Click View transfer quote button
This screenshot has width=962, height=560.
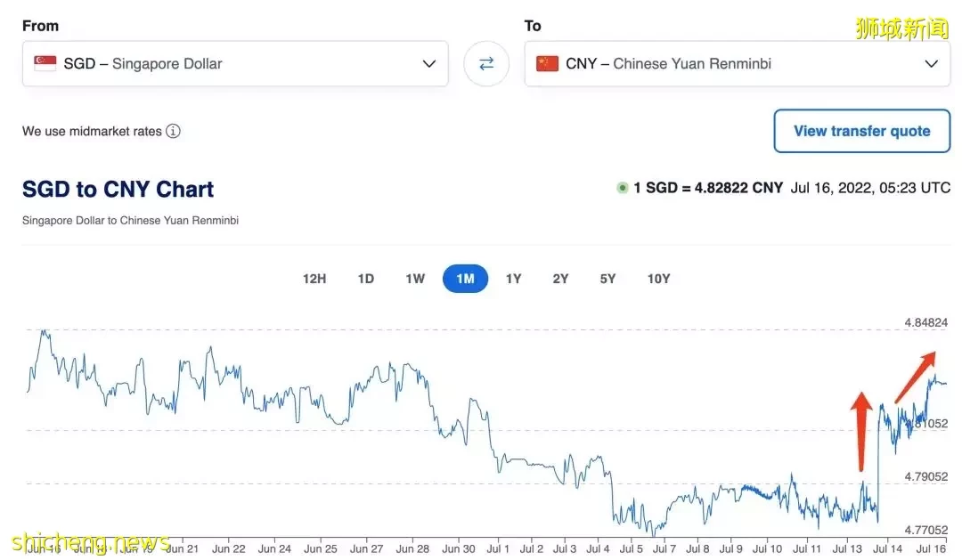tap(861, 132)
